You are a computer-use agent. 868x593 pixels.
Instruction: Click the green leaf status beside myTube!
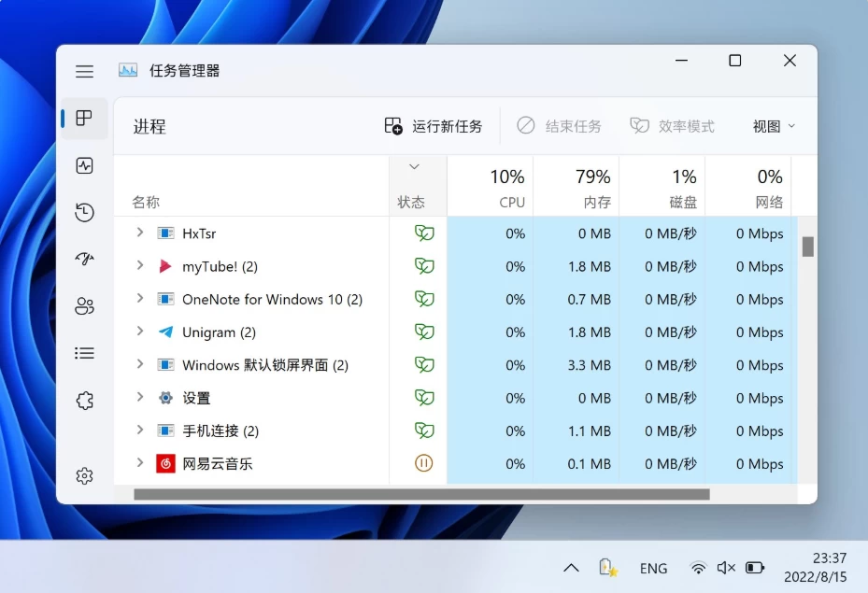(423, 266)
